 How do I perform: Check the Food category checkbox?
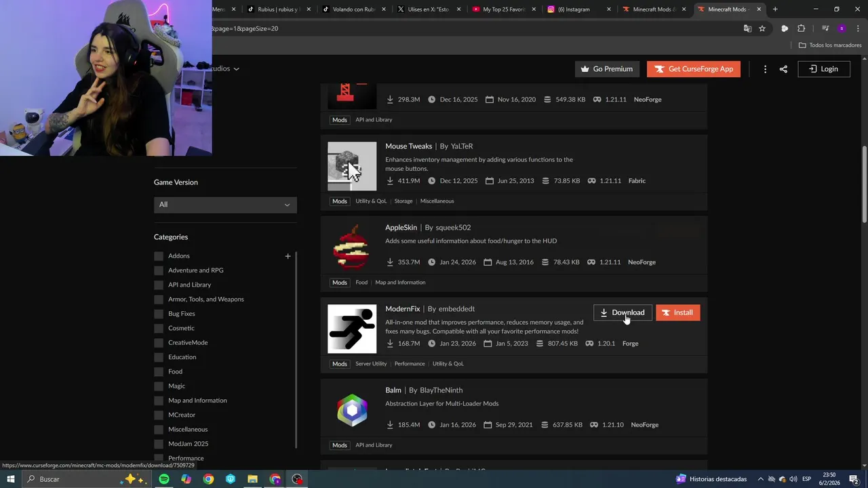[159, 371]
